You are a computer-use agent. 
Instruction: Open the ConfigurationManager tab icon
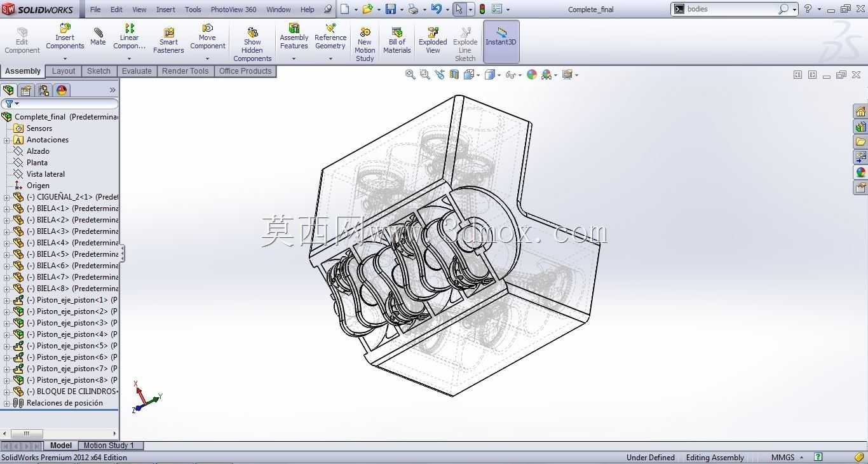coord(44,90)
